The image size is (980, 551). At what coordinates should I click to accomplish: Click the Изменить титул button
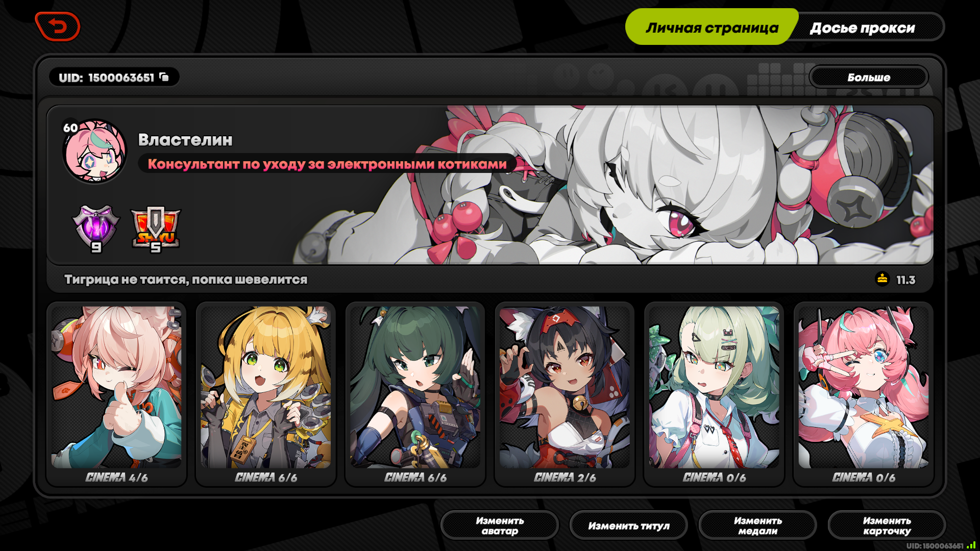tap(628, 525)
